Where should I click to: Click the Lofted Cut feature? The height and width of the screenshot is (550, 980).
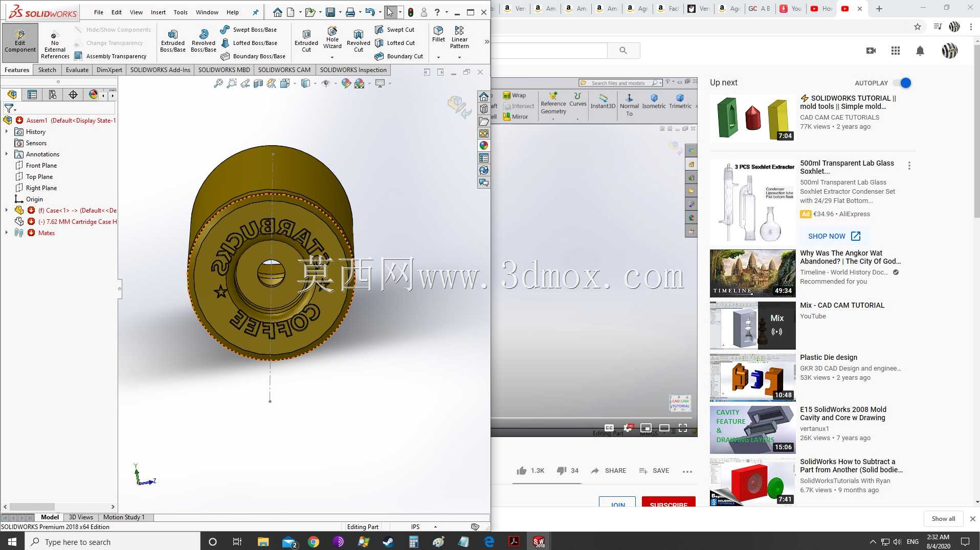point(395,43)
